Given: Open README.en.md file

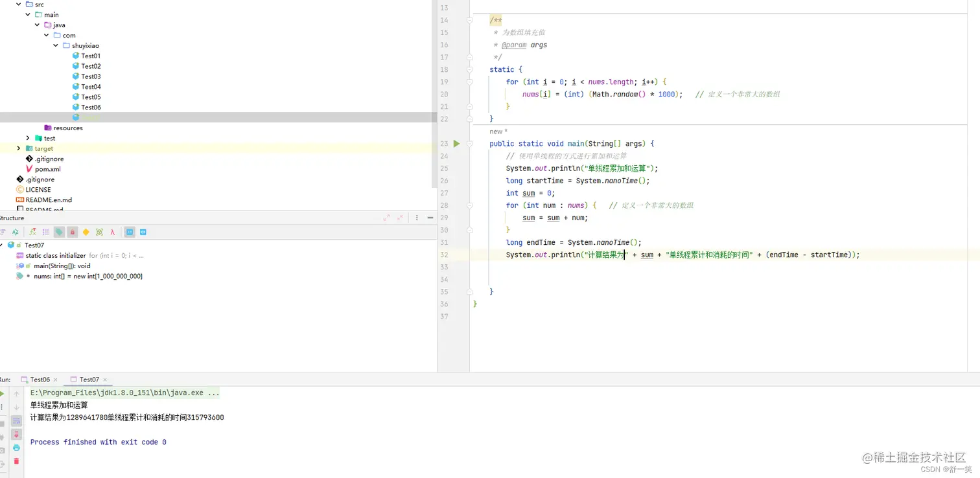Looking at the screenshot, I should tap(49, 200).
